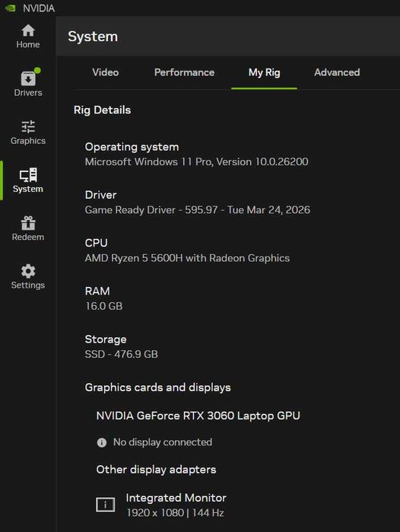The height and width of the screenshot is (532, 400).
Task: Open the Drivers section with update badge
Action: pyautogui.click(x=28, y=84)
